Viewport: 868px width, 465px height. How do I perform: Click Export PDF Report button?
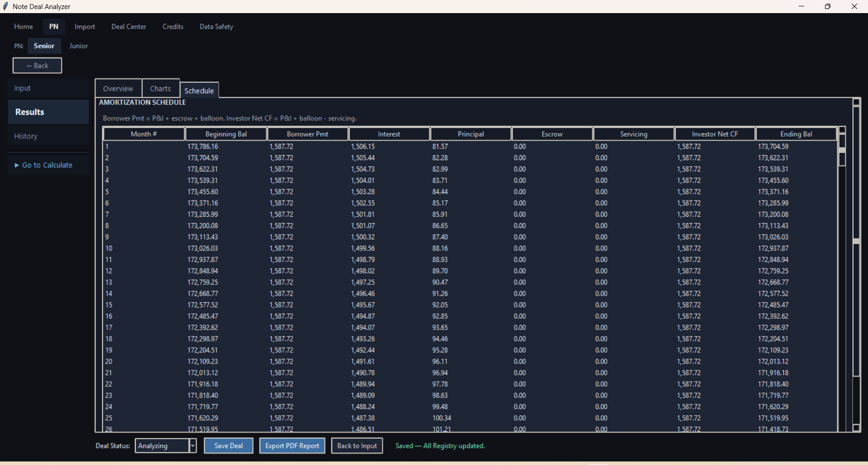click(292, 446)
